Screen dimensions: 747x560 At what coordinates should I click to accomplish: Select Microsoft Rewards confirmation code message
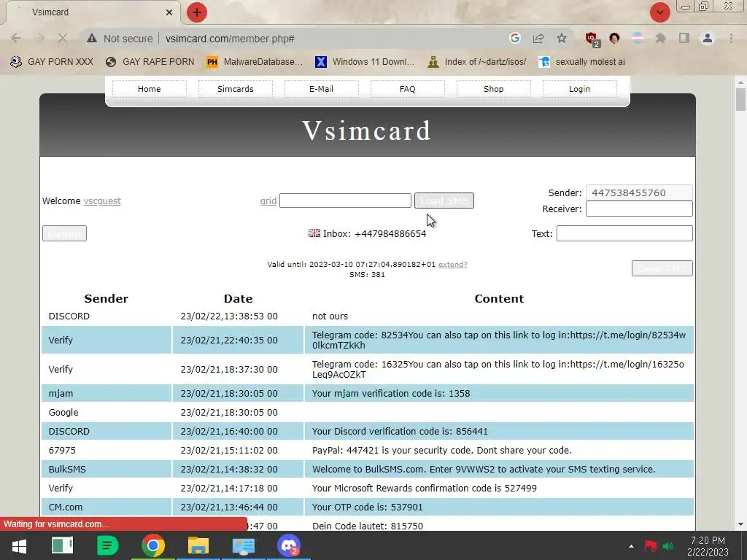[499, 488]
